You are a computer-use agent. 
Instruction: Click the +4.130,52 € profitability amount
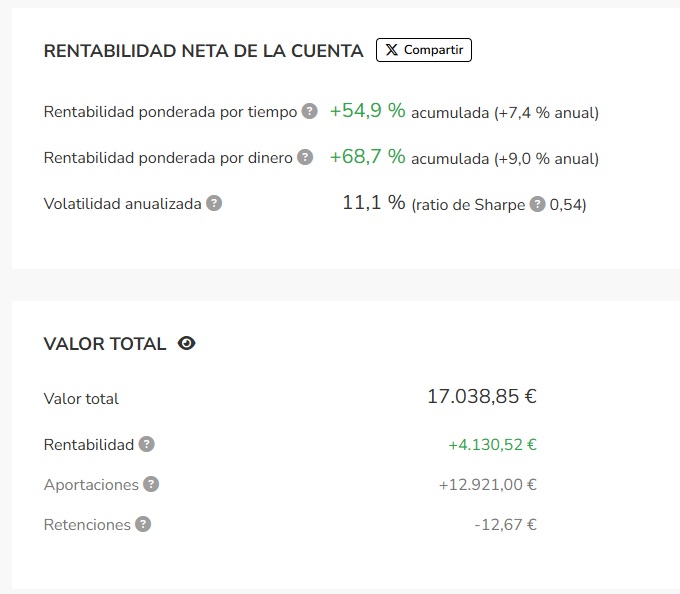click(x=492, y=445)
